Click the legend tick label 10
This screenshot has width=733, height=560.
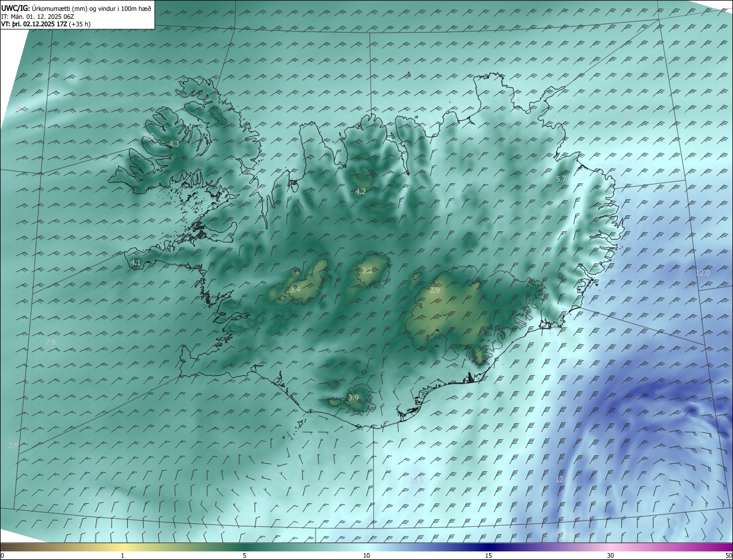pyautogui.click(x=366, y=556)
